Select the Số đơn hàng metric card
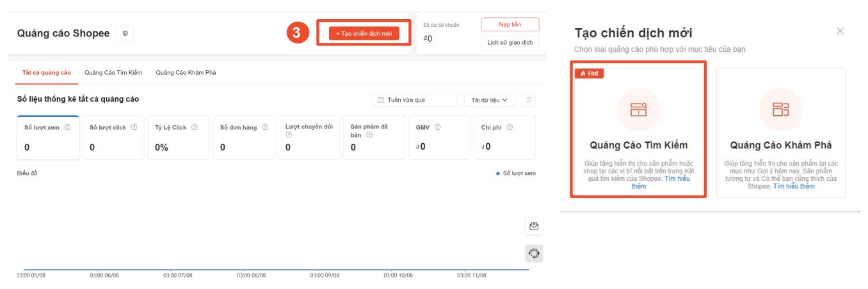 244,137
